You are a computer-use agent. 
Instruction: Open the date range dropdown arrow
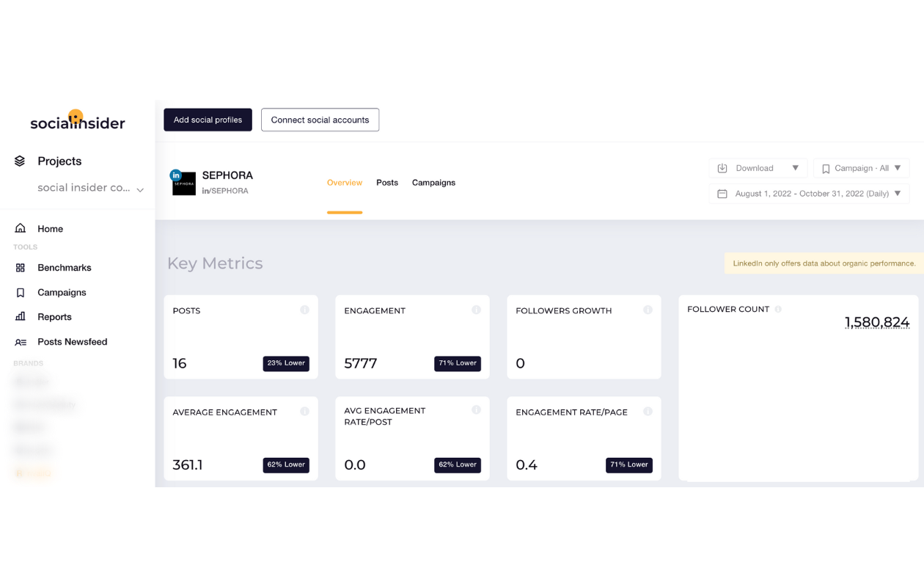tap(898, 194)
